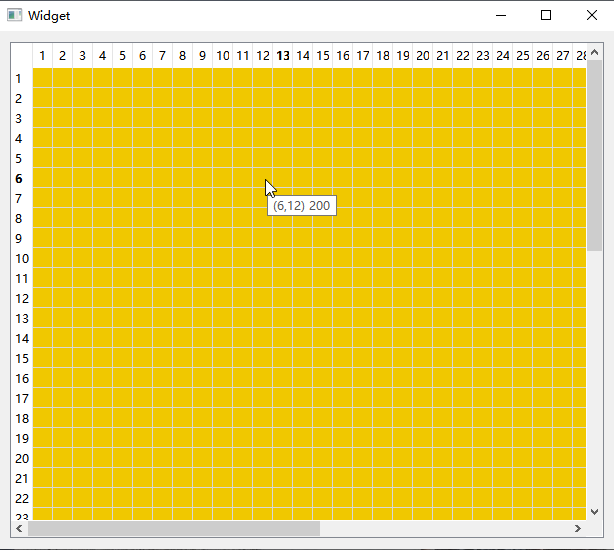
Task: Select row header 10
Action: point(22,258)
